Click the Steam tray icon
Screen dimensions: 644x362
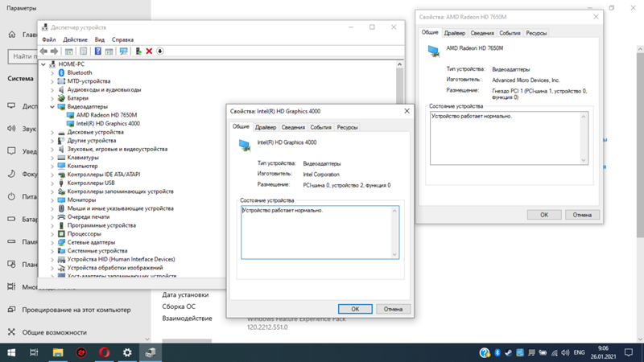(x=509, y=352)
